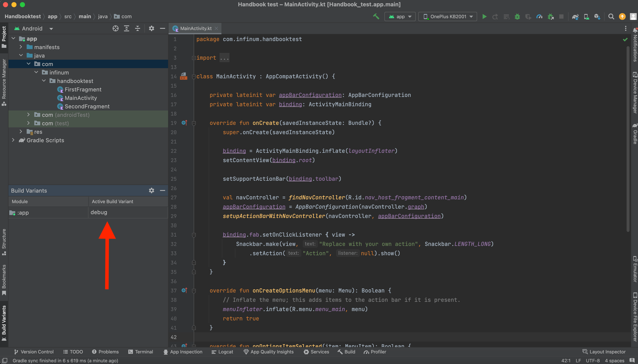Click the Profile app speedometer icon
This screenshot has height=364, width=638.
coord(539,17)
